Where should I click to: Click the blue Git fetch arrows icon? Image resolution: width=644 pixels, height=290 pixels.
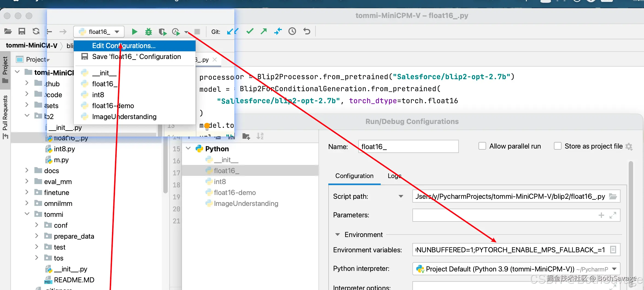tap(278, 31)
